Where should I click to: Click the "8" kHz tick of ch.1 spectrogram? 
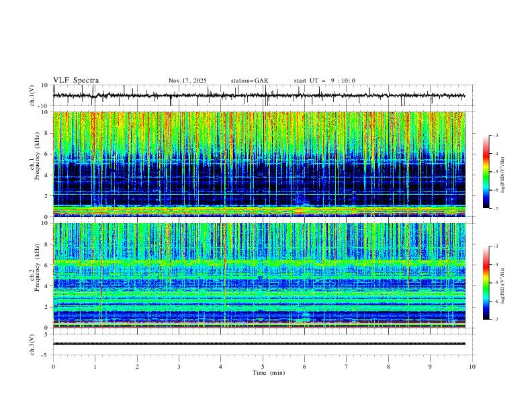46,133
